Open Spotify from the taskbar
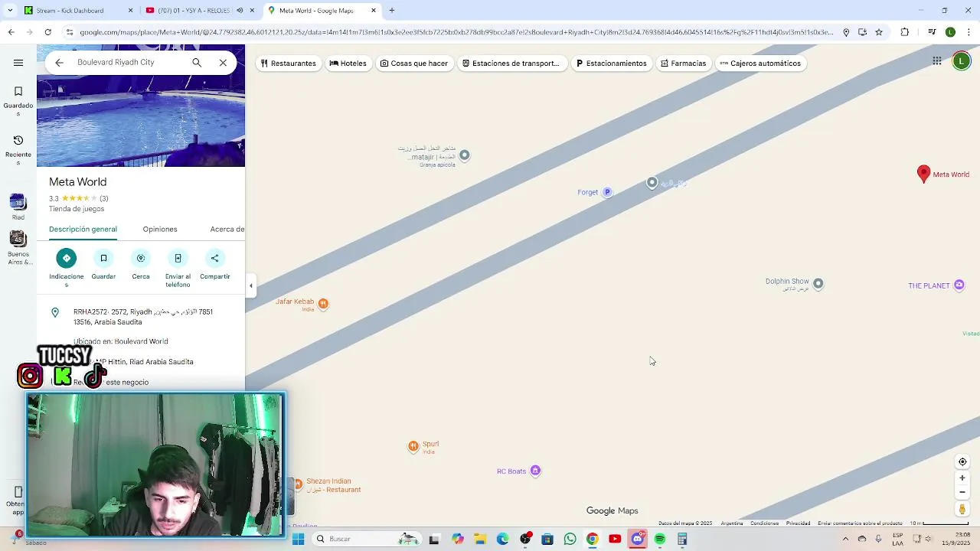Image resolution: width=980 pixels, height=551 pixels. (660, 539)
